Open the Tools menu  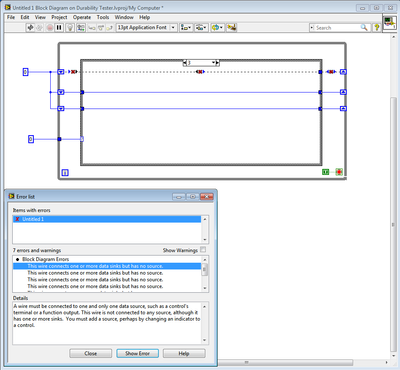tap(103, 17)
